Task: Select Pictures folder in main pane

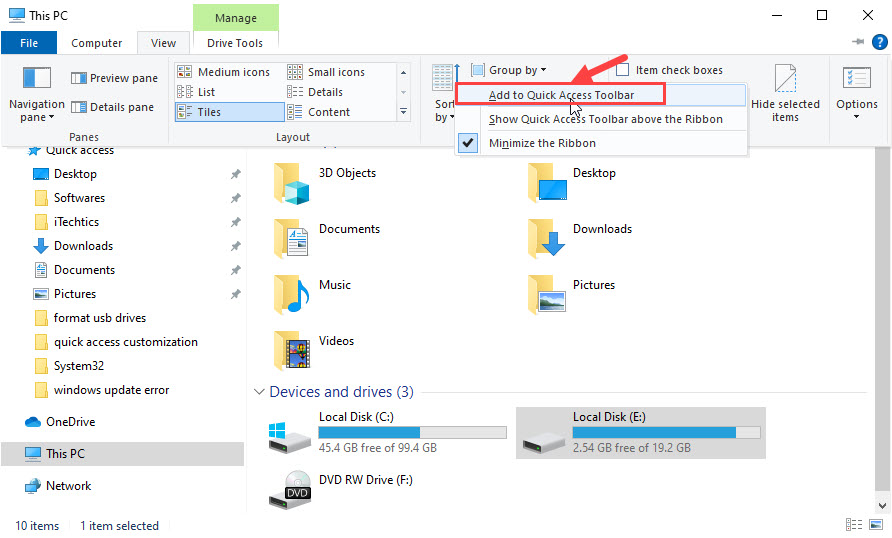Action: point(571,295)
